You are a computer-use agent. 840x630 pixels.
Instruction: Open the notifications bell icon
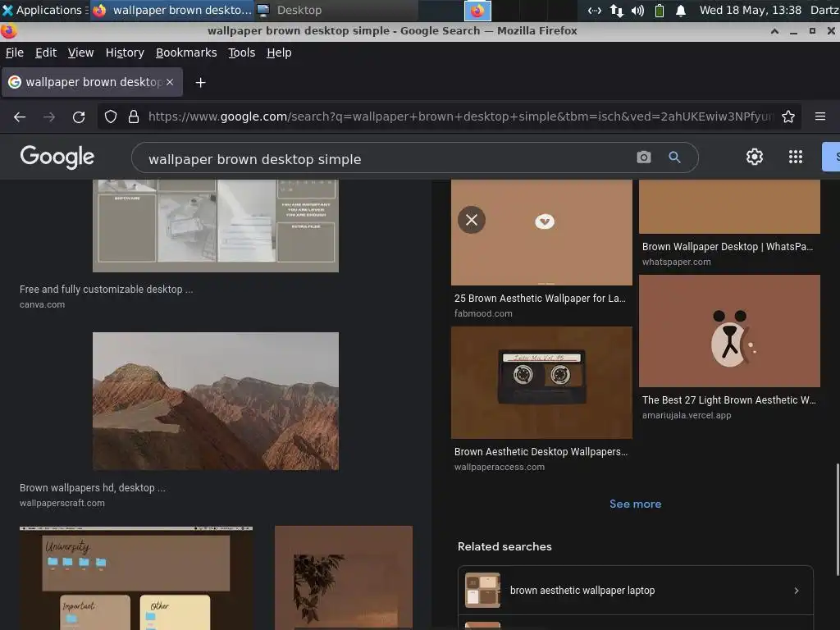[x=680, y=10]
